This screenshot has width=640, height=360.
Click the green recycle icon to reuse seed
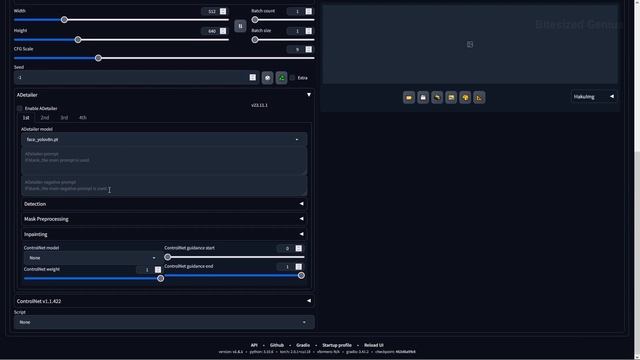point(282,78)
